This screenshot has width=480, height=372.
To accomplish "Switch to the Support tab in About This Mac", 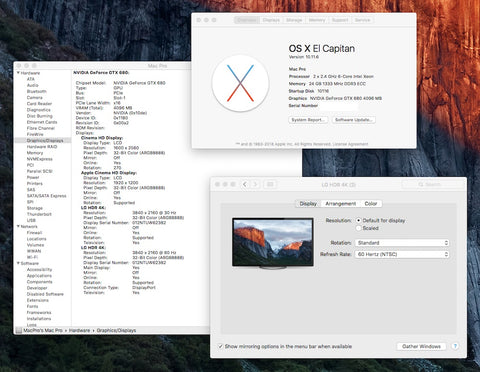I will 340,20.
